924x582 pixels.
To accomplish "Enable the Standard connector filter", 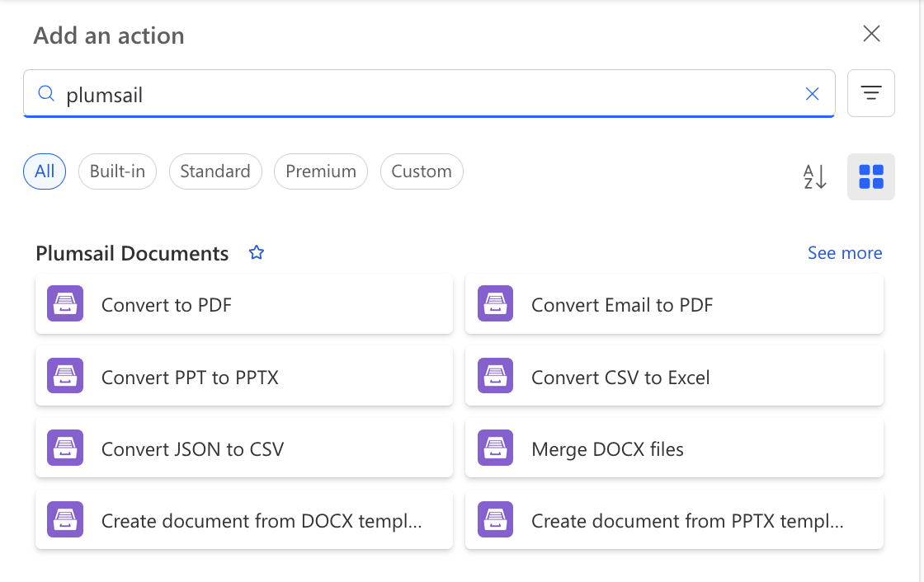I will [215, 171].
